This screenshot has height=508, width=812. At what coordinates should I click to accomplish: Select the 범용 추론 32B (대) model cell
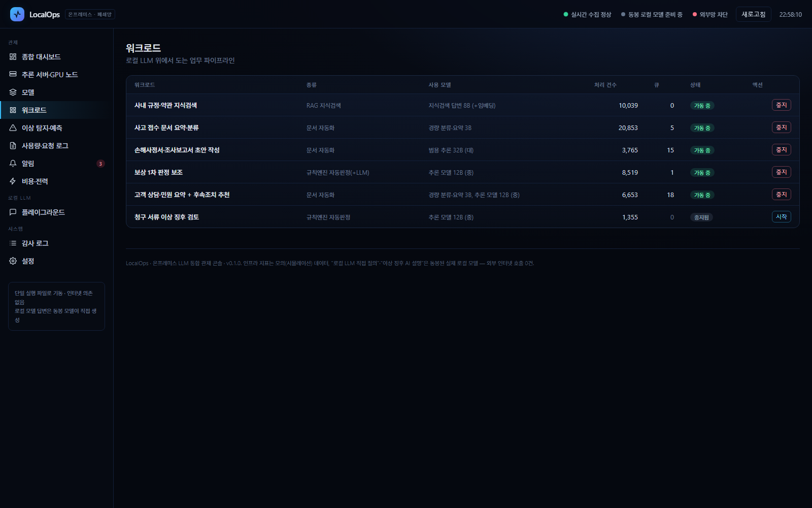[x=451, y=150]
